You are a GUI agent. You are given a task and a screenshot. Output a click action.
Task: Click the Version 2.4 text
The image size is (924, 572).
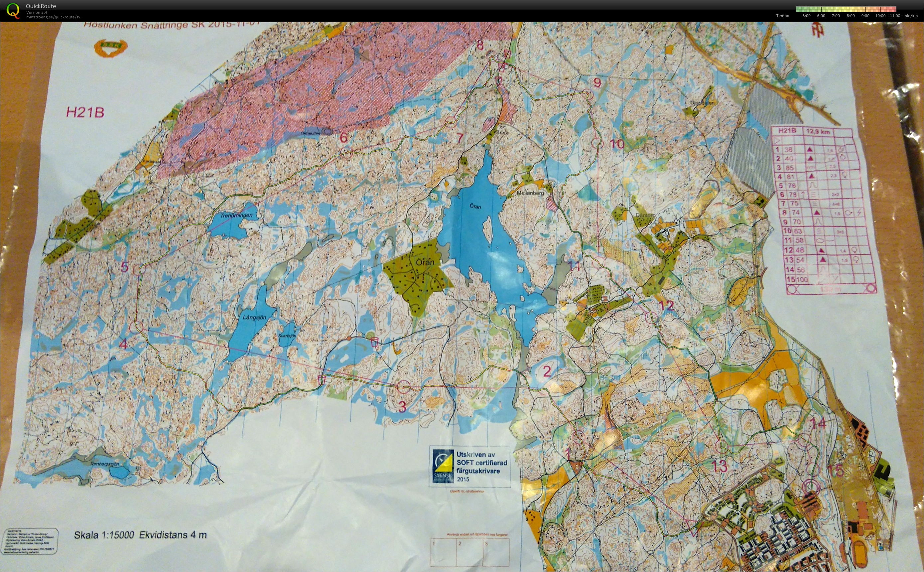pyautogui.click(x=36, y=12)
